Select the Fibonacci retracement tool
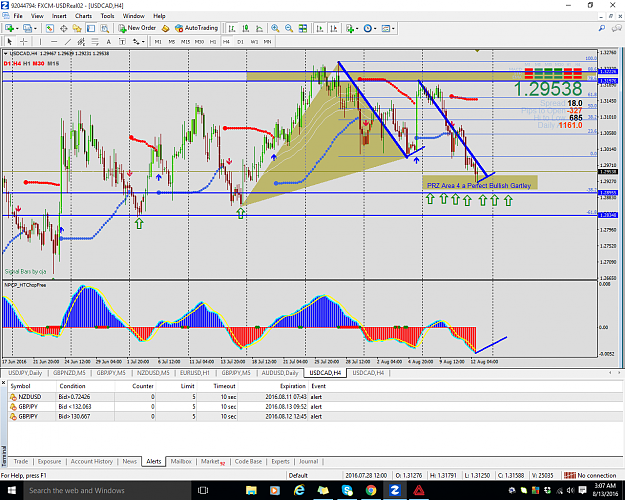Image resolution: width=625 pixels, height=500 pixels. 95,41
